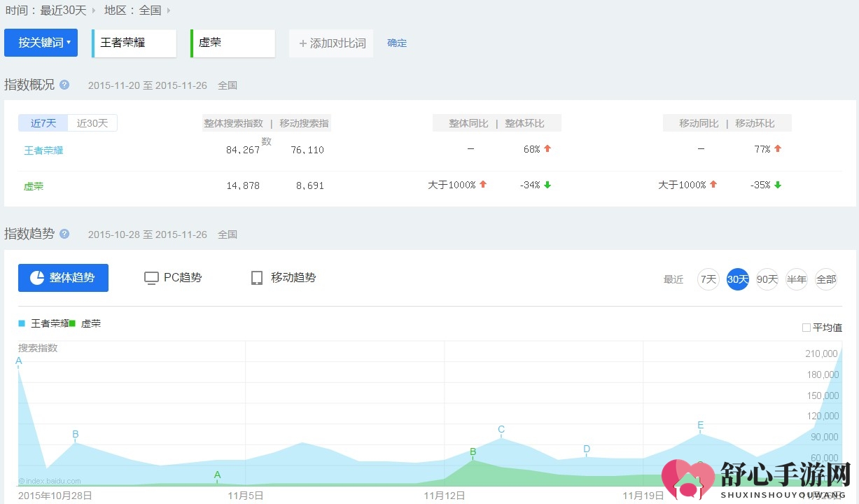The image size is (859, 504).
Task: Select the 90天 range option
Action: (767, 279)
